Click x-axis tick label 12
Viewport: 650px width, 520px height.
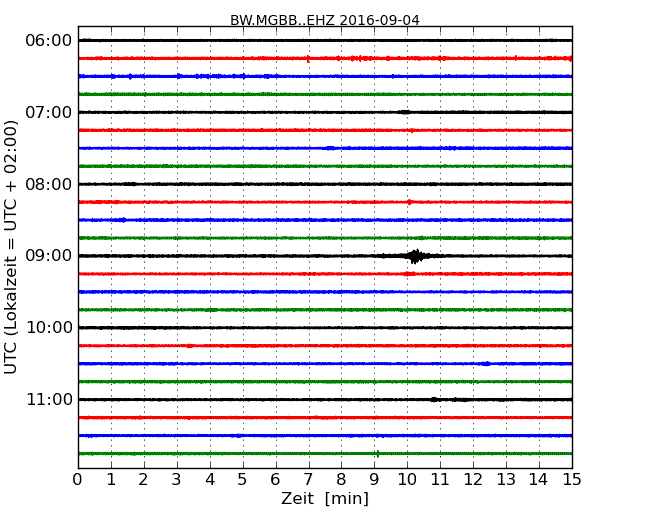(473, 480)
